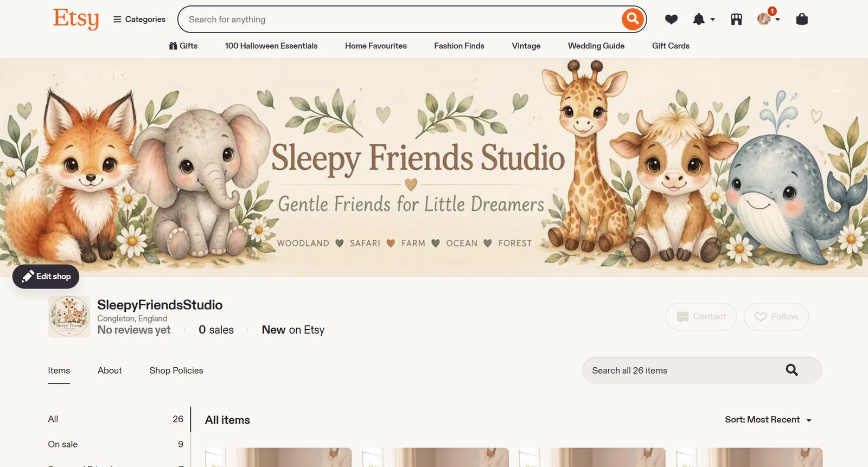Open Home Favourites

(x=376, y=46)
